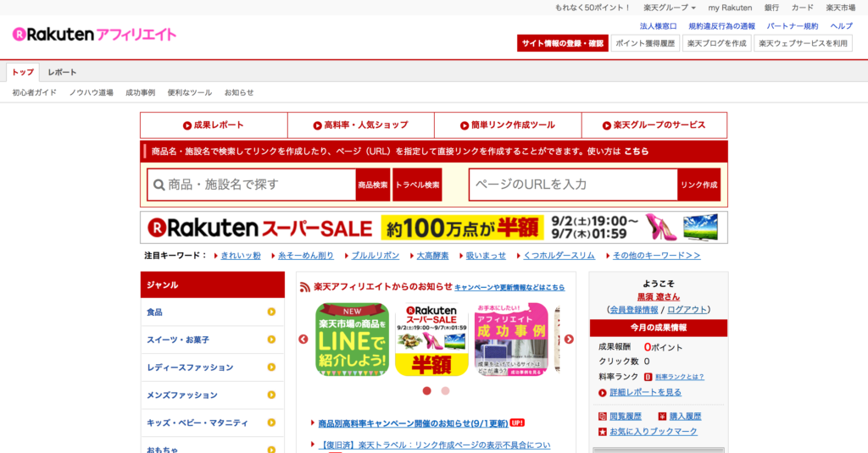Click arrow icon in レディースファッション genre row
Image resolution: width=868 pixels, height=453 pixels.
pyautogui.click(x=271, y=367)
